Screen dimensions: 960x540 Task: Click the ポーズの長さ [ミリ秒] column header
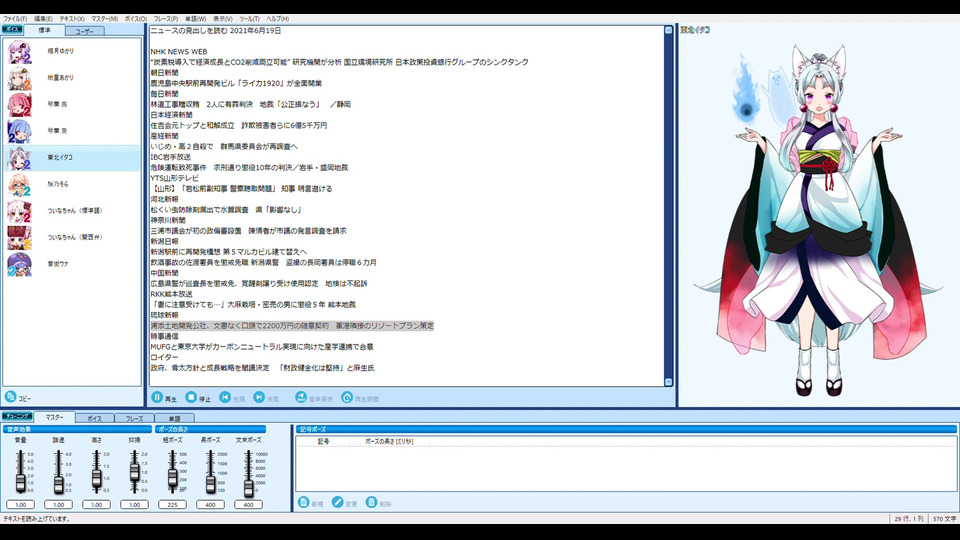[x=389, y=441]
